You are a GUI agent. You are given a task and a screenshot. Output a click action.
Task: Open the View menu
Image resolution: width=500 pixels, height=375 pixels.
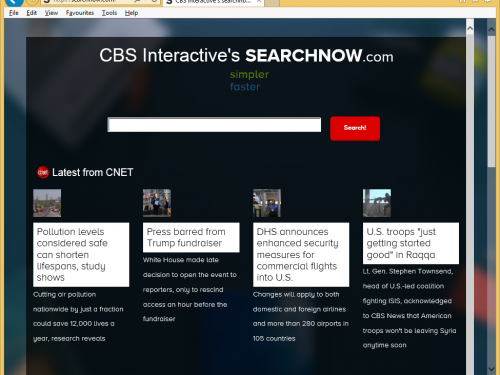coord(51,13)
